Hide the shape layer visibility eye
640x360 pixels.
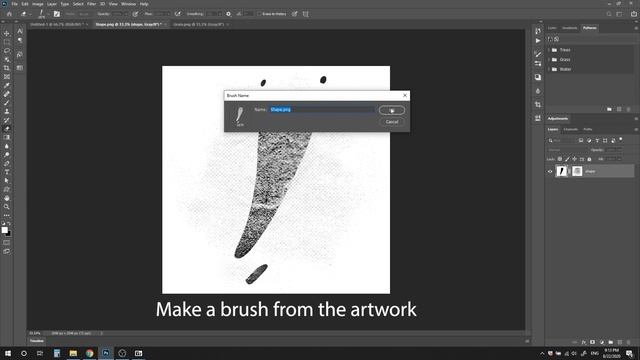click(x=550, y=171)
